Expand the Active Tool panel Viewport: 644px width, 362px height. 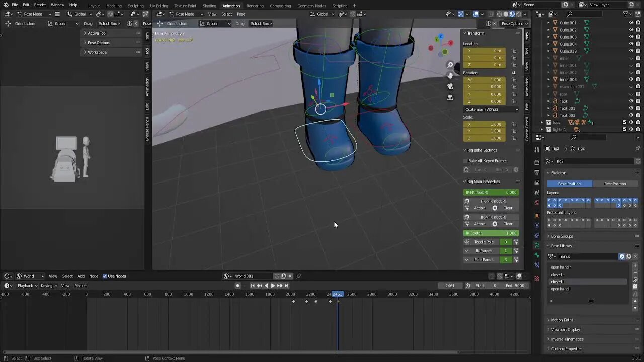pos(97,33)
